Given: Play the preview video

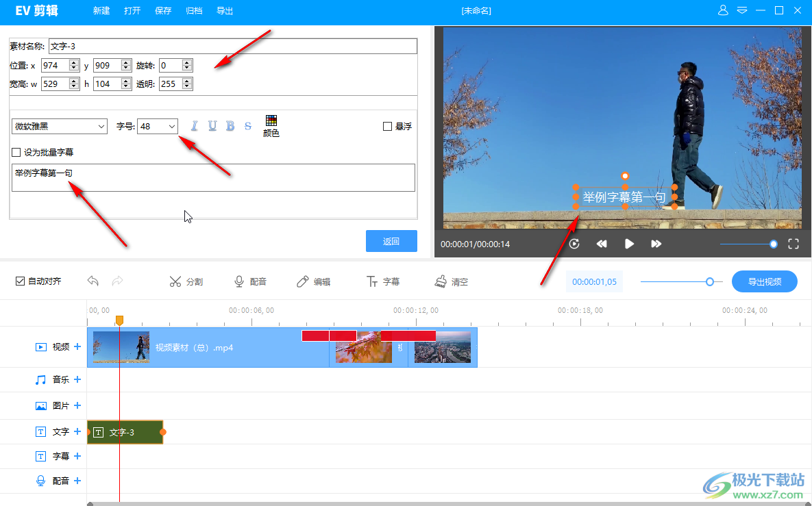Looking at the screenshot, I should pyautogui.click(x=629, y=244).
